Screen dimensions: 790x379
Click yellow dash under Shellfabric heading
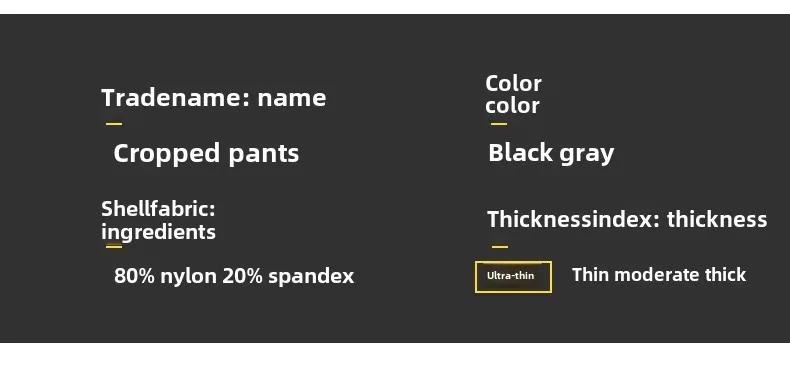114,246
